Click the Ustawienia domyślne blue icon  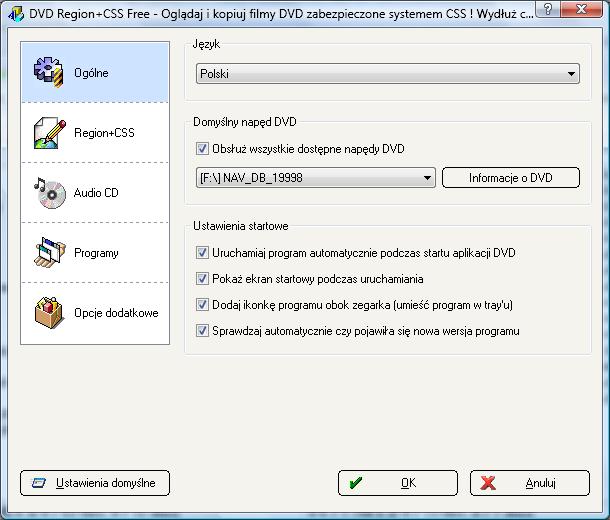[39, 483]
